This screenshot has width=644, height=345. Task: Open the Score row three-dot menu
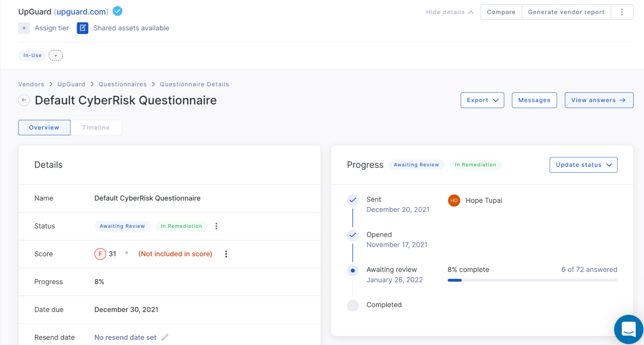[x=226, y=254]
